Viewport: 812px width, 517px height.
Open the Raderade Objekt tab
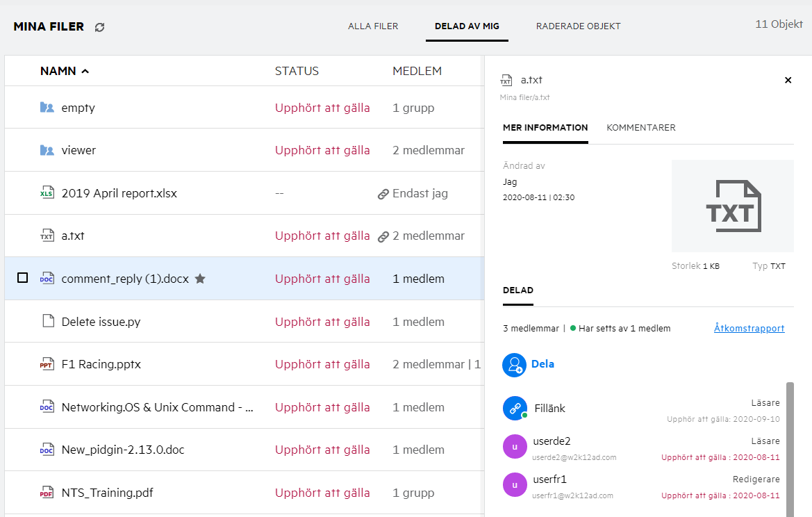click(578, 26)
